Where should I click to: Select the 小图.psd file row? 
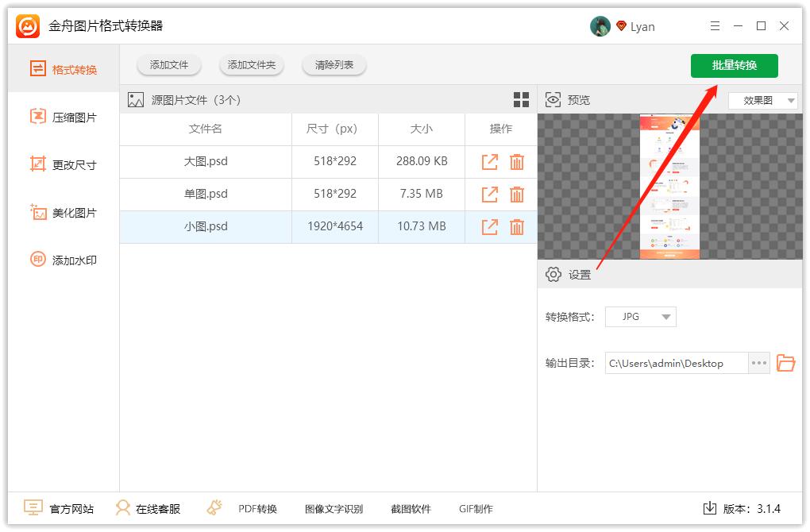coord(206,226)
